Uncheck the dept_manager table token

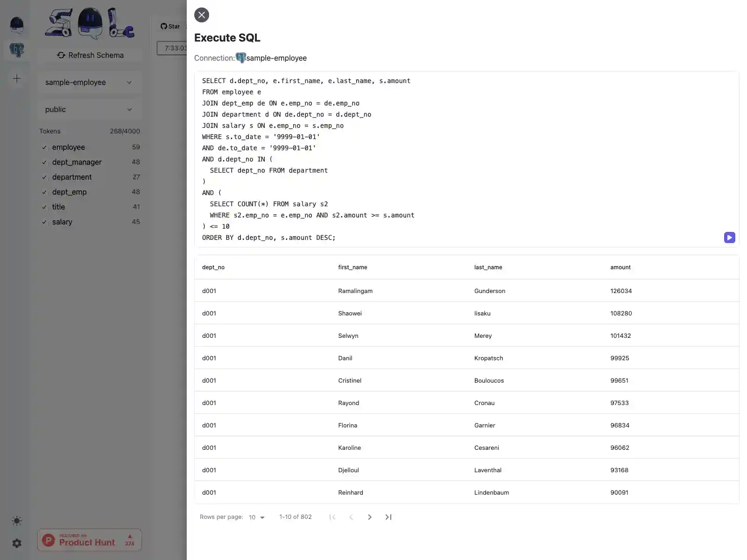coord(44,162)
